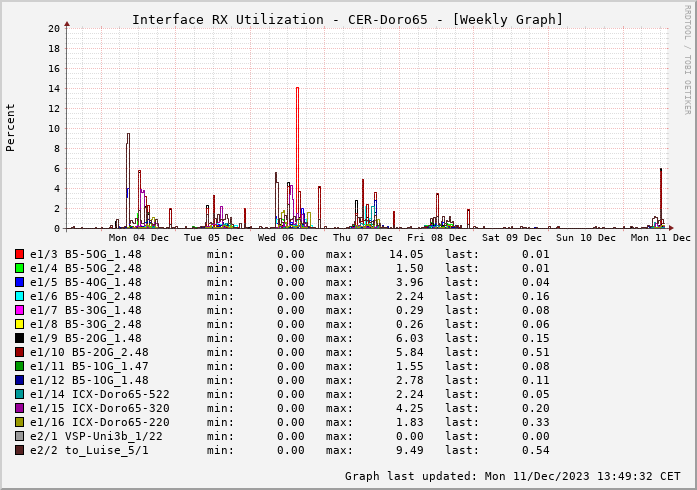Select the gray e2/1 VSP-Uni3b_1/22 color box
This screenshot has height=490, width=697.
(x=19, y=436)
